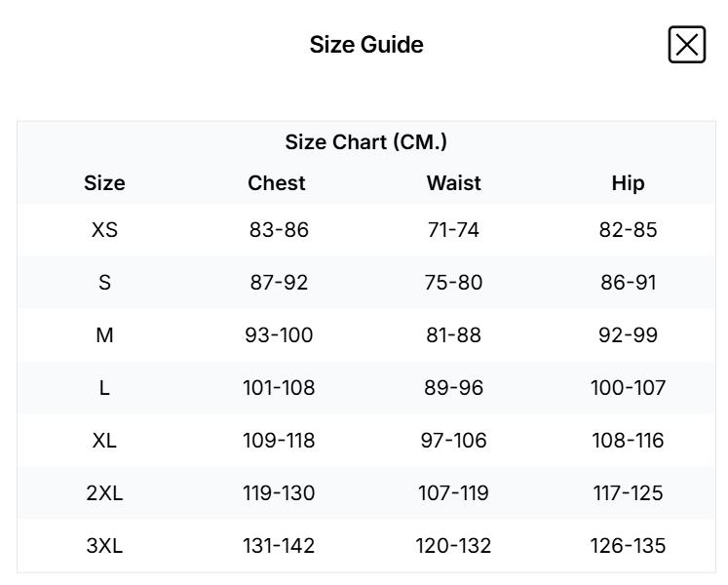728x585 pixels.
Task: Click the Size Guide title
Action: (366, 45)
